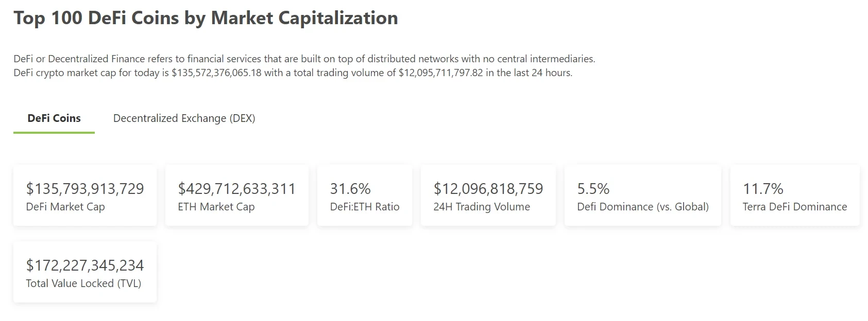Click the $429,712,633,311 figure
The image size is (868, 321).
point(236,189)
